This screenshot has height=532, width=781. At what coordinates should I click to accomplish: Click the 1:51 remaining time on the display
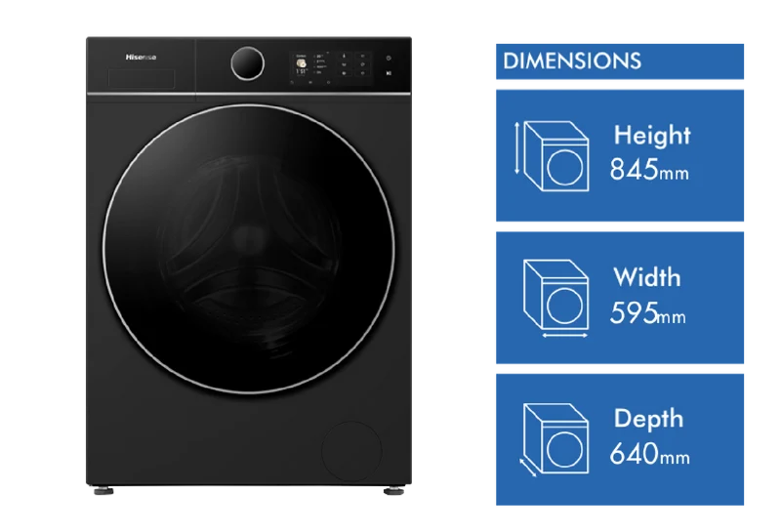pyautogui.click(x=302, y=71)
